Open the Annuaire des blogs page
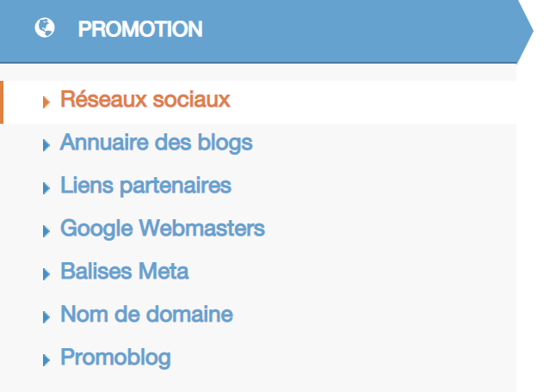556x392 pixels. [157, 143]
